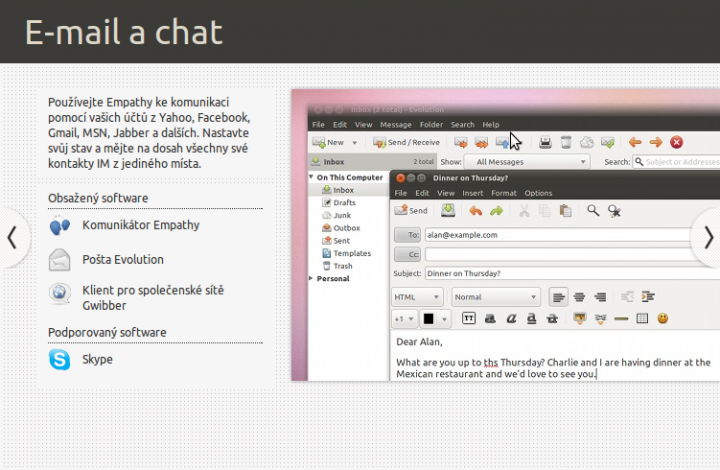The height and width of the screenshot is (470, 720).
Task: Click the New message button in Evolution
Action: tap(328, 143)
